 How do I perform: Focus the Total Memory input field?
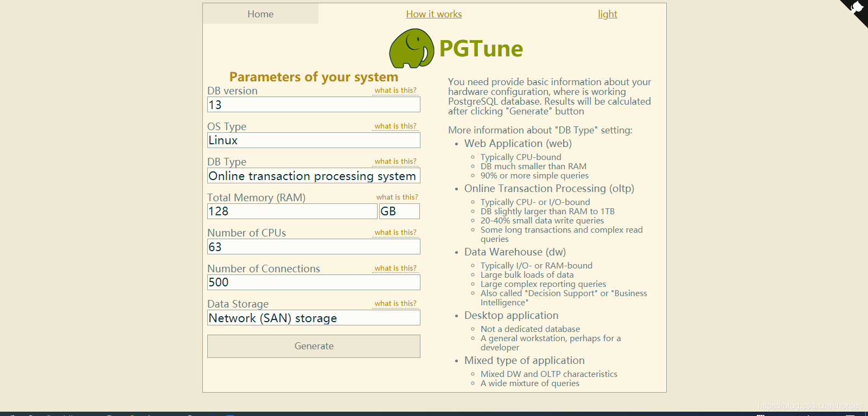(292, 211)
